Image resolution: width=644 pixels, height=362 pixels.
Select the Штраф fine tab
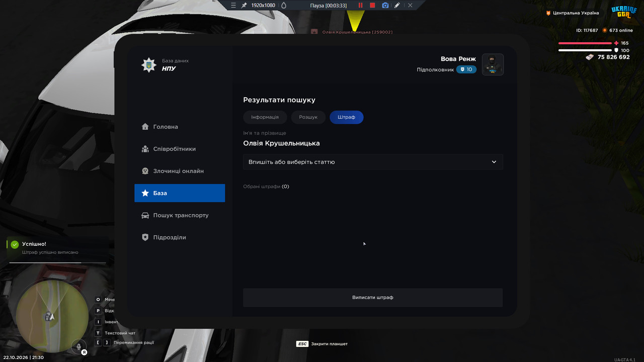(x=347, y=117)
